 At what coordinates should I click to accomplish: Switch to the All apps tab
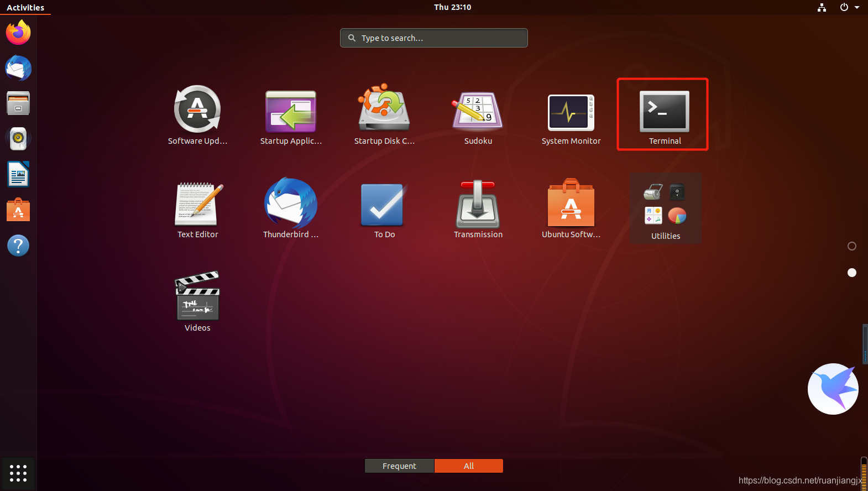(469, 466)
